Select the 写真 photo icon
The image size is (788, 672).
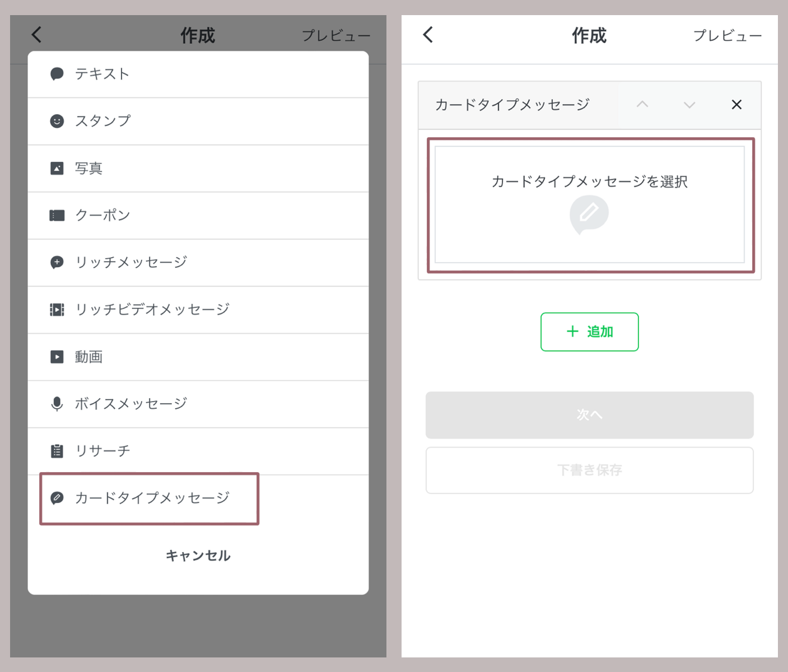[57, 167]
